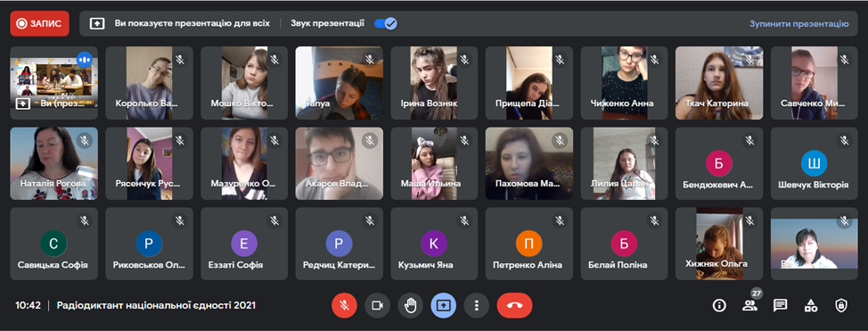This screenshot has height=331, width=868.
Task: Click name label Хижняк Ольга
Action: 717,263
